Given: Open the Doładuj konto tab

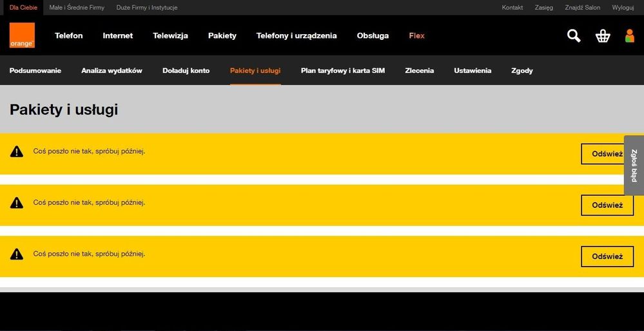Looking at the screenshot, I should point(186,71).
